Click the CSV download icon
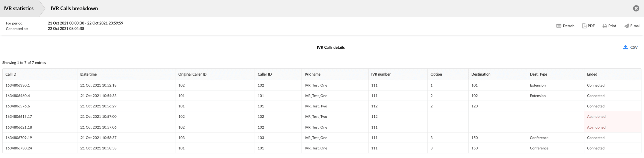The width and height of the screenshot is (644, 158). pos(626,47)
